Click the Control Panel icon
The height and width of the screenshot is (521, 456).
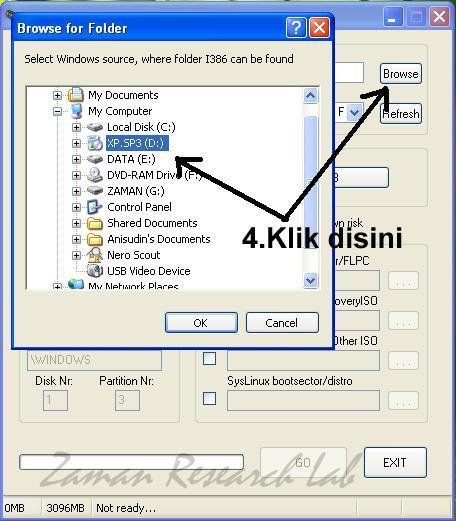tap(95, 207)
